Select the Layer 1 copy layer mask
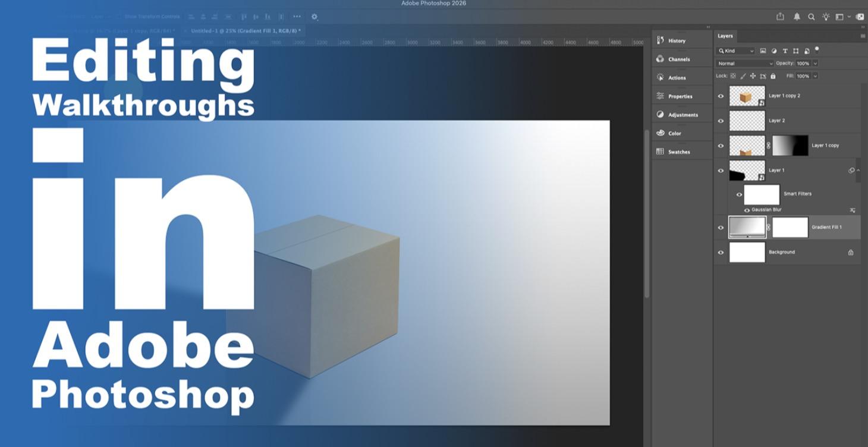The height and width of the screenshot is (447, 868). (790, 146)
